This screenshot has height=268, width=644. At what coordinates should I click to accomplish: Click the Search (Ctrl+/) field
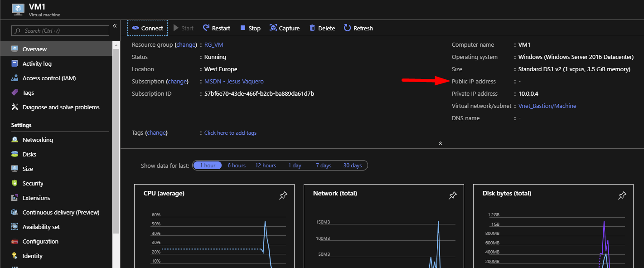(x=59, y=30)
